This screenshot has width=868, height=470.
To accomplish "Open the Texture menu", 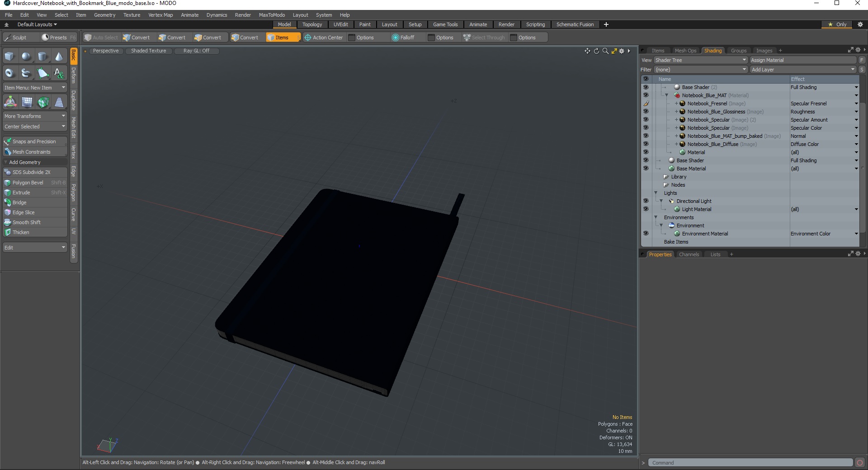I will (x=132, y=15).
